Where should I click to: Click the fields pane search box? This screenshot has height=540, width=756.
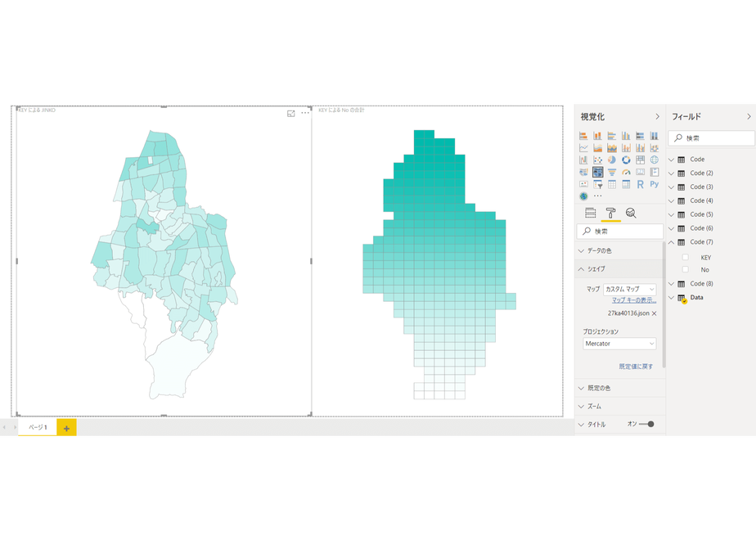click(x=711, y=138)
